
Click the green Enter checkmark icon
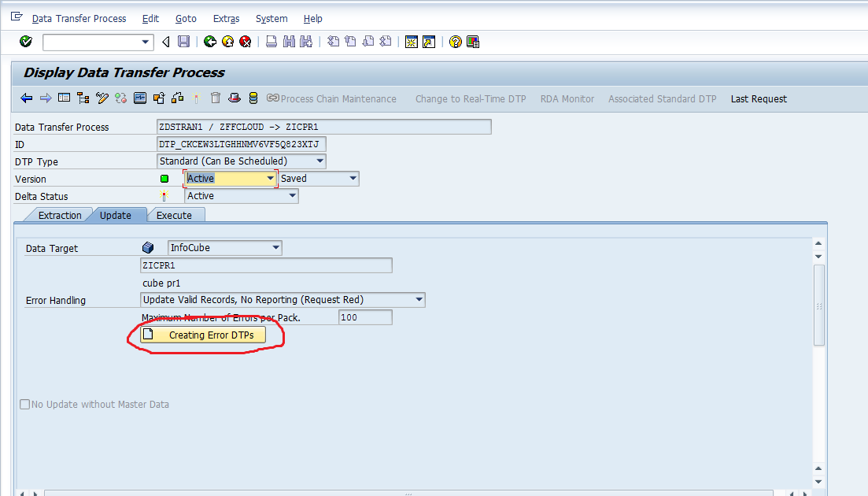pyautogui.click(x=24, y=41)
